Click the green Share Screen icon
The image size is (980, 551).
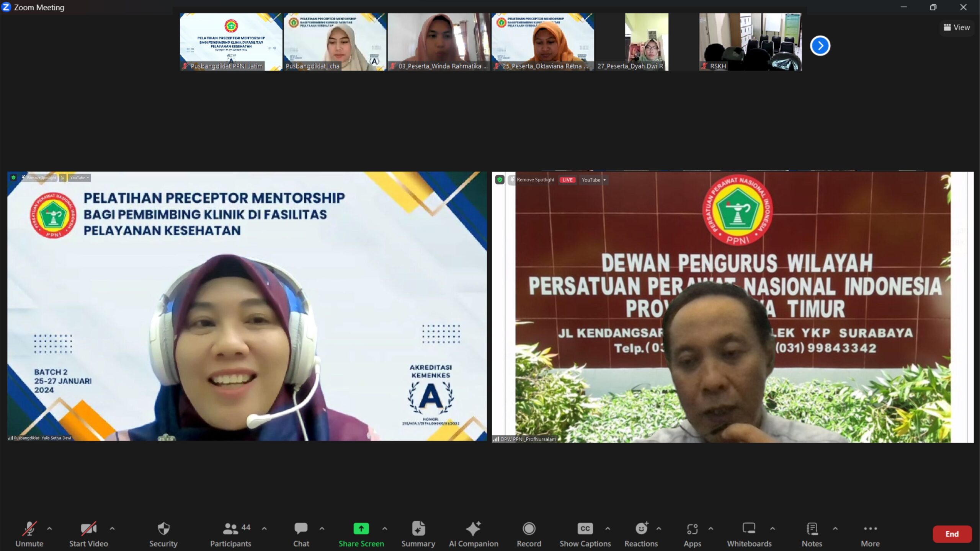361,528
